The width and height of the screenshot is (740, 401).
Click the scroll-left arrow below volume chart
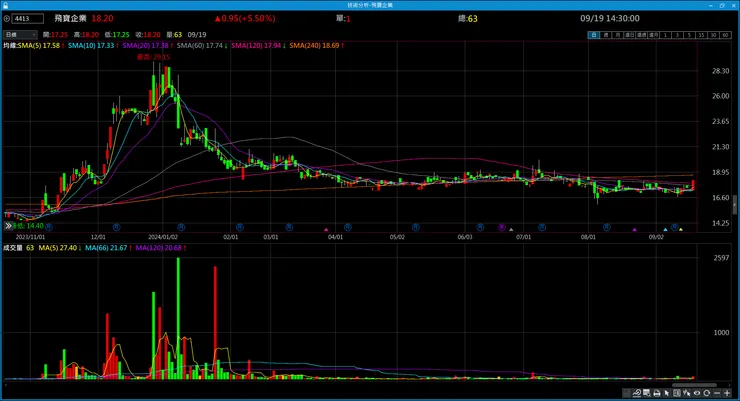6,385
